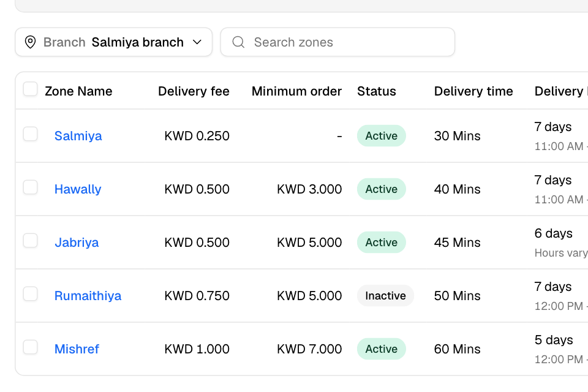Check the Rumaithiya zone row checkbox
The height and width of the screenshot is (392, 588).
coord(31,294)
